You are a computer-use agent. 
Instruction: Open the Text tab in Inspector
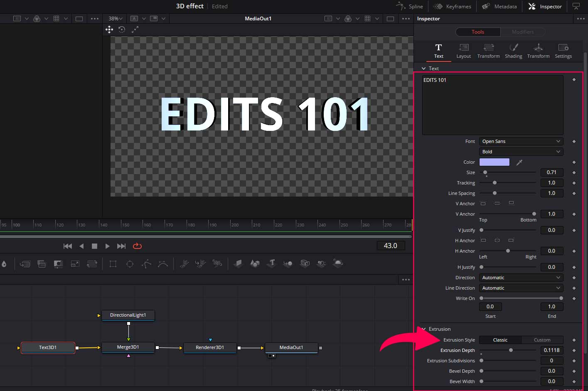click(439, 51)
